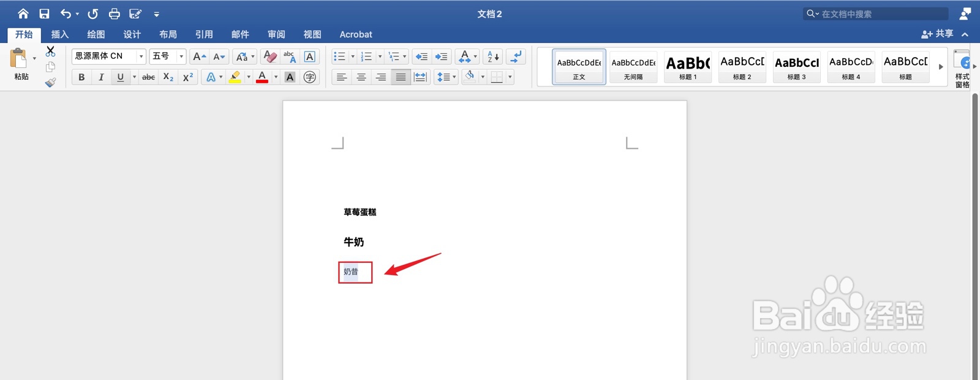The image size is (980, 380).
Task: Decrease paragraph indent
Action: coord(421,56)
